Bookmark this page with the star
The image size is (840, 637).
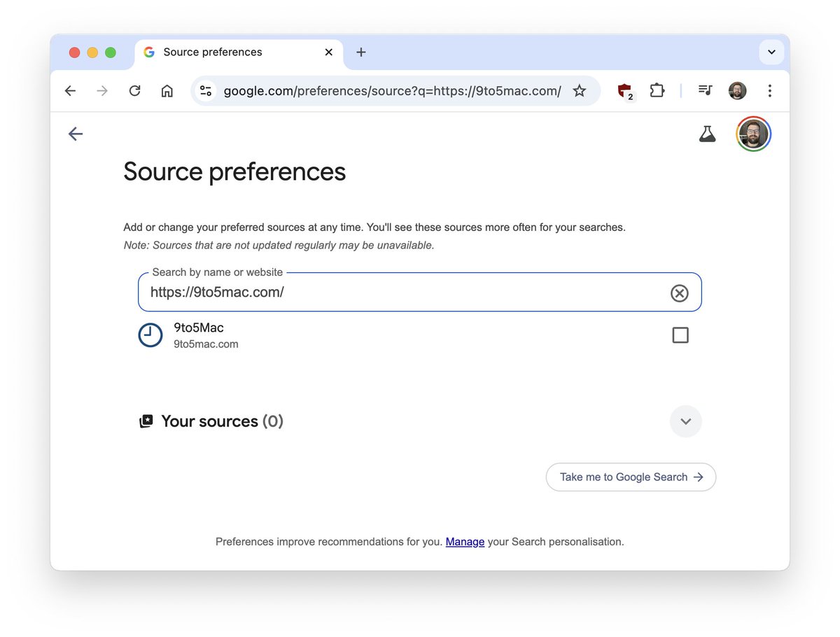[x=580, y=91]
